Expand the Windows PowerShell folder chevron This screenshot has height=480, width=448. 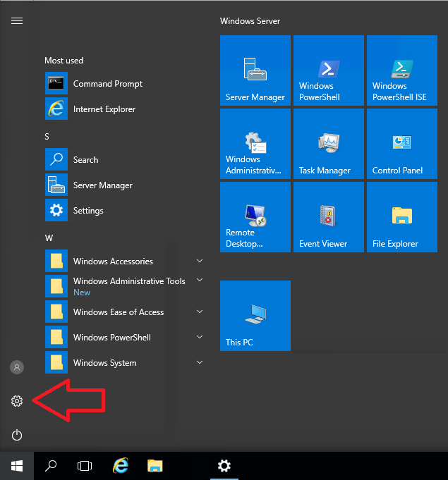point(200,337)
